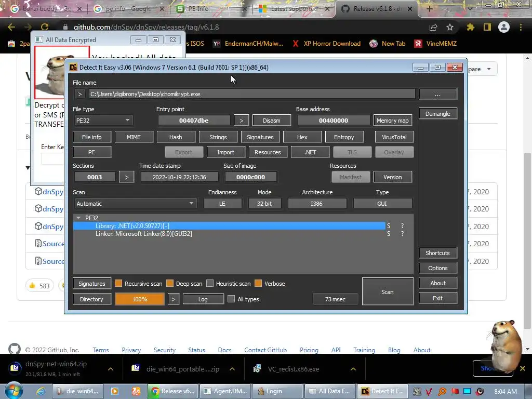Click the Demangle button
The width and height of the screenshot is (532, 399).
[437, 114]
